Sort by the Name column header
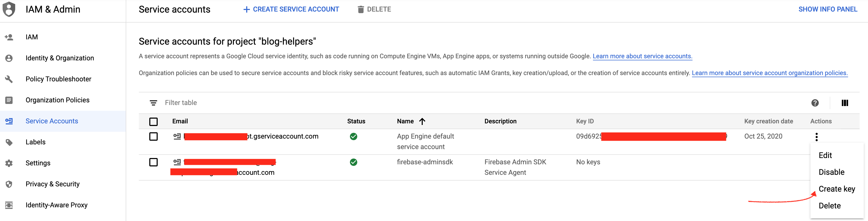Image resolution: width=868 pixels, height=221 pixels. tap(405, 121)
